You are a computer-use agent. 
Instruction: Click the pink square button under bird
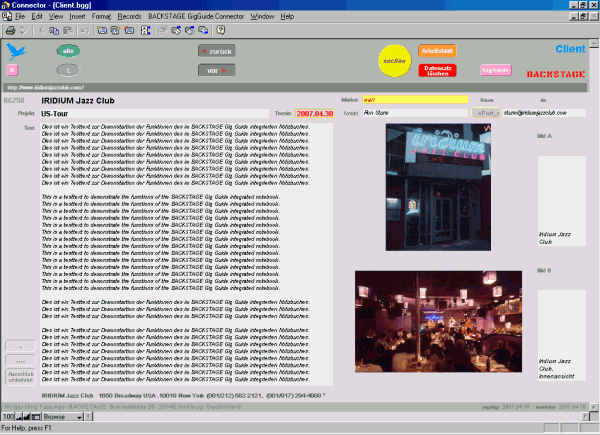coord(12,69)
